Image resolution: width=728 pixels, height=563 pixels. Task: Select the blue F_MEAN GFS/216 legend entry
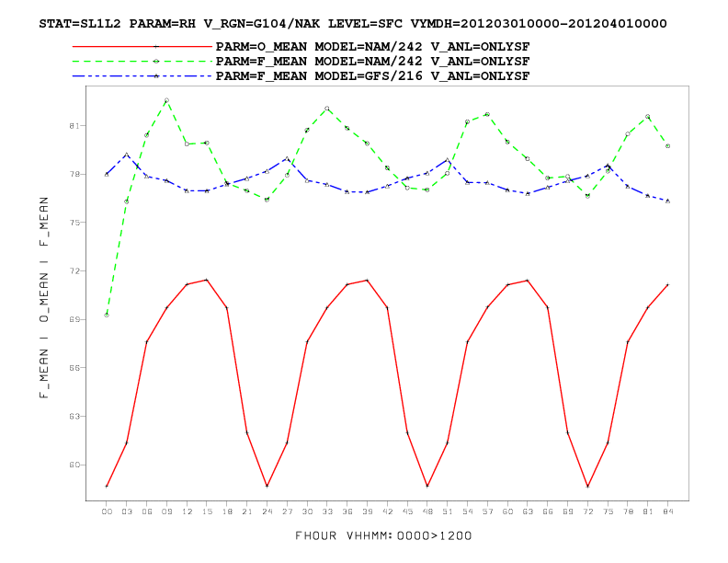click(x=372, y=76)
